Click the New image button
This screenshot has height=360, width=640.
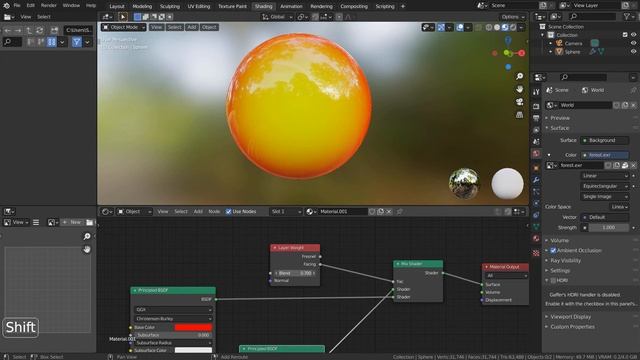pyautogui.click(x=71, y=222)
